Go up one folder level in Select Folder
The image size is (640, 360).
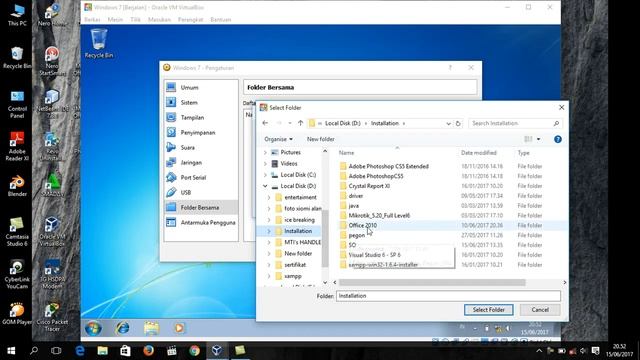[300, 123]
